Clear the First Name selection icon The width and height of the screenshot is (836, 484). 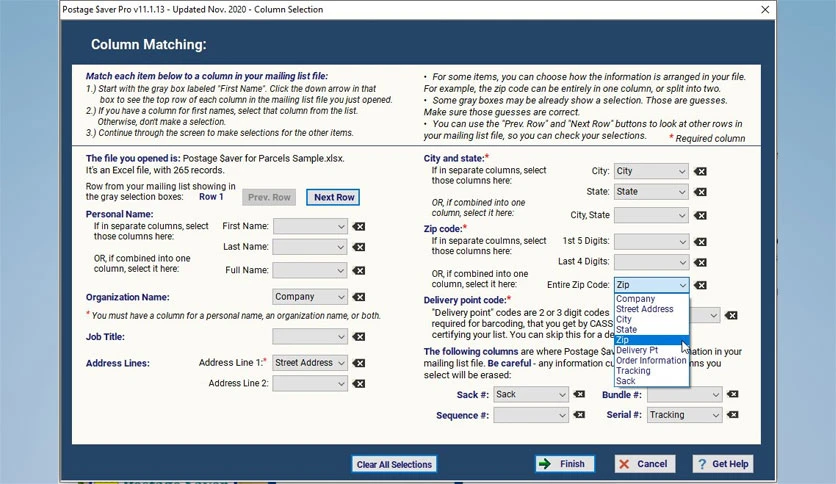tap(359, 227)
